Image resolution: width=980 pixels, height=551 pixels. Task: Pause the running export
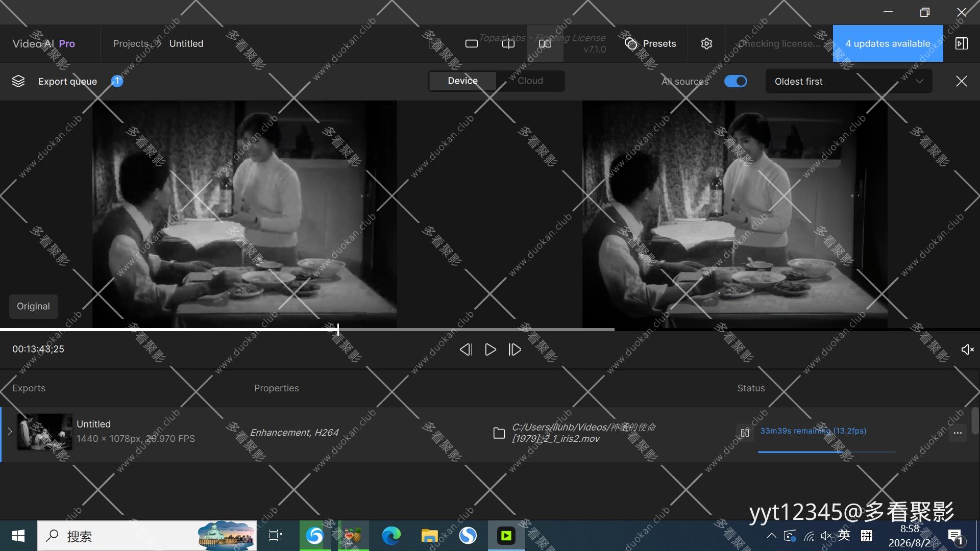point(745,433)
